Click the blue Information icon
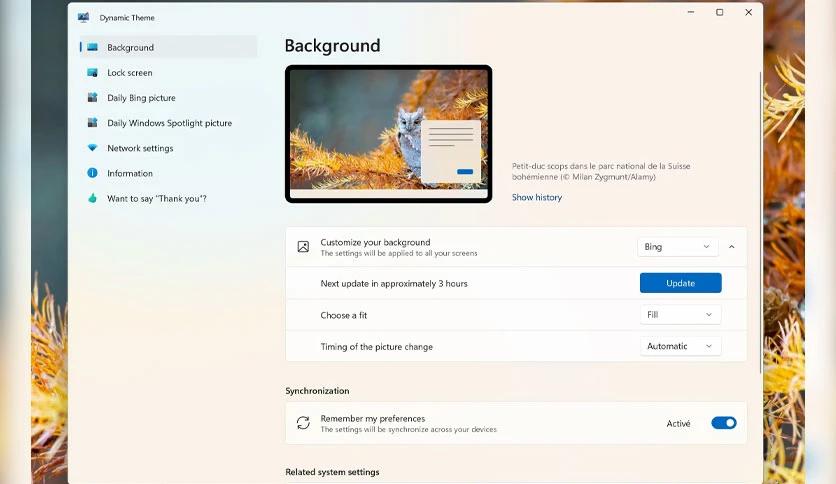Viewport: 836px width, 484px height. coord(92,173)
